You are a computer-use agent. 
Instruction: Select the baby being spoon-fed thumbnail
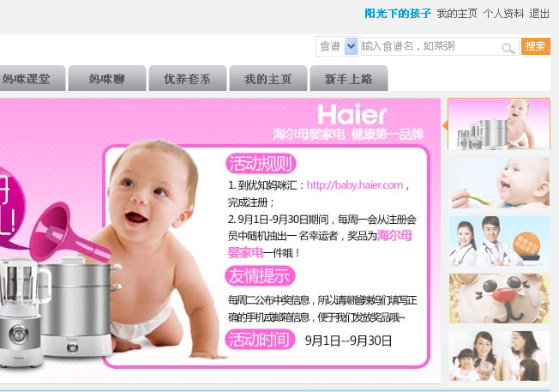click(x=500, y=184)
